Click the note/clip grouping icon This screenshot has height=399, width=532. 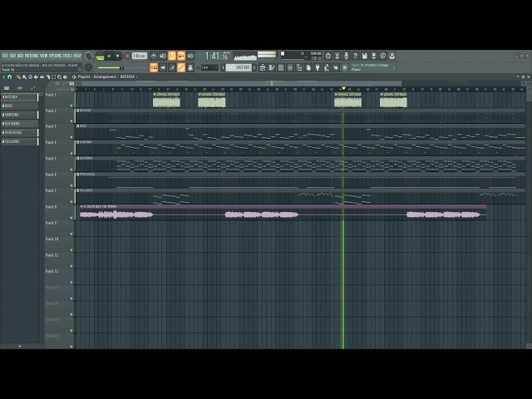click(x=172, y=67)
